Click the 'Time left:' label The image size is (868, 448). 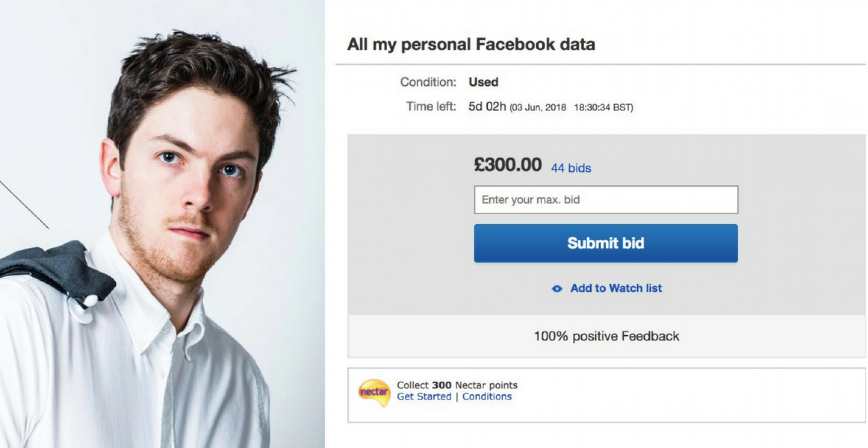click(x=431, y=107)
